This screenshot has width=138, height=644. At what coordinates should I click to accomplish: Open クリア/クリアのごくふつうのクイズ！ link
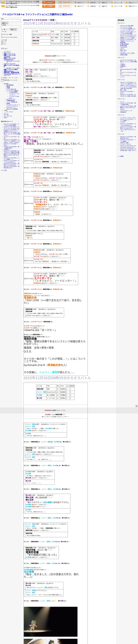[x=128, y=76]
